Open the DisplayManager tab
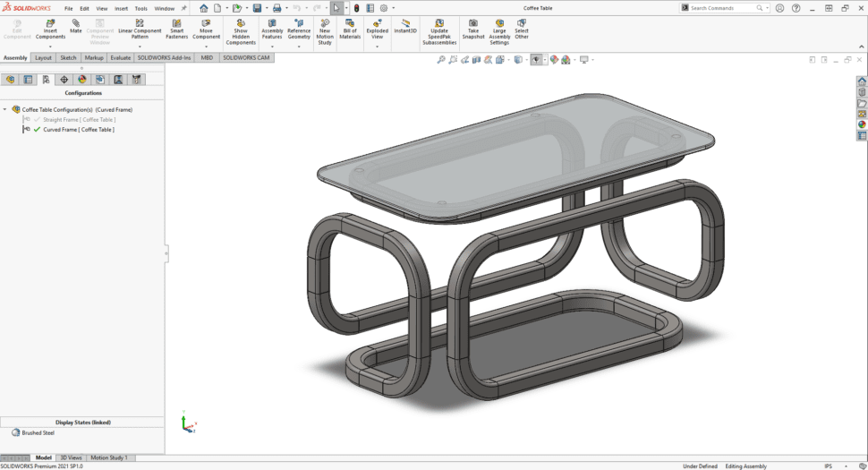The height and width of the screenshot is (470, 868). pos(82,80)
